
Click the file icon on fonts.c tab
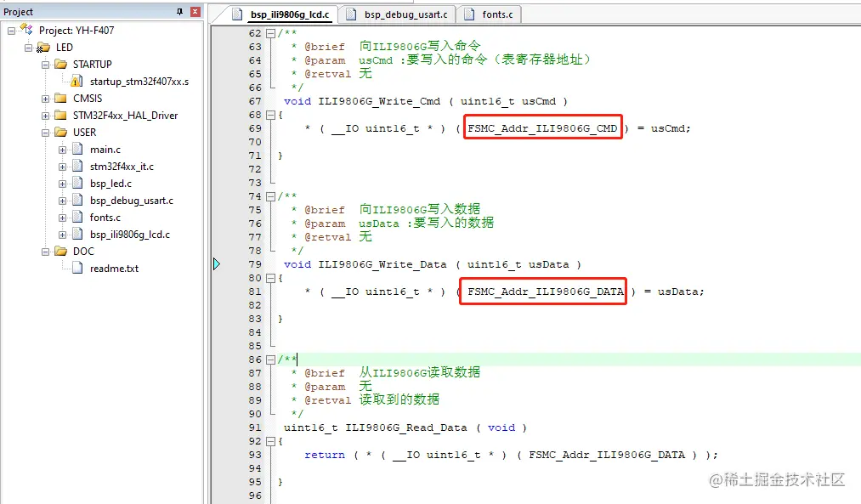pos(469,14)
